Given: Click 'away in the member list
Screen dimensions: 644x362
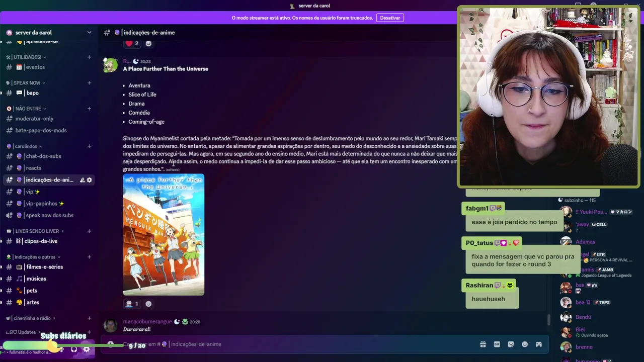Looking at the screenshot, I should point(582,225).
